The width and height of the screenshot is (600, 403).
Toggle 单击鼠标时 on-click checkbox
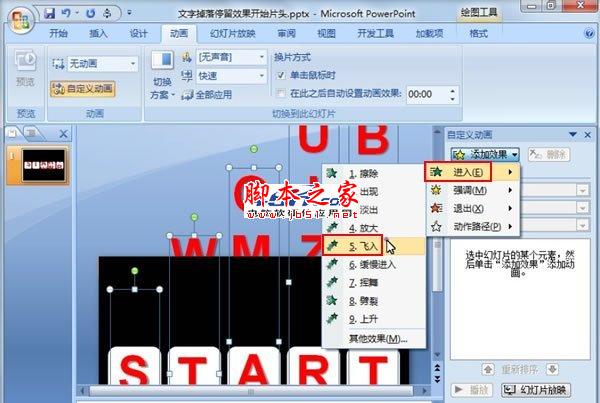pos(281,75)
